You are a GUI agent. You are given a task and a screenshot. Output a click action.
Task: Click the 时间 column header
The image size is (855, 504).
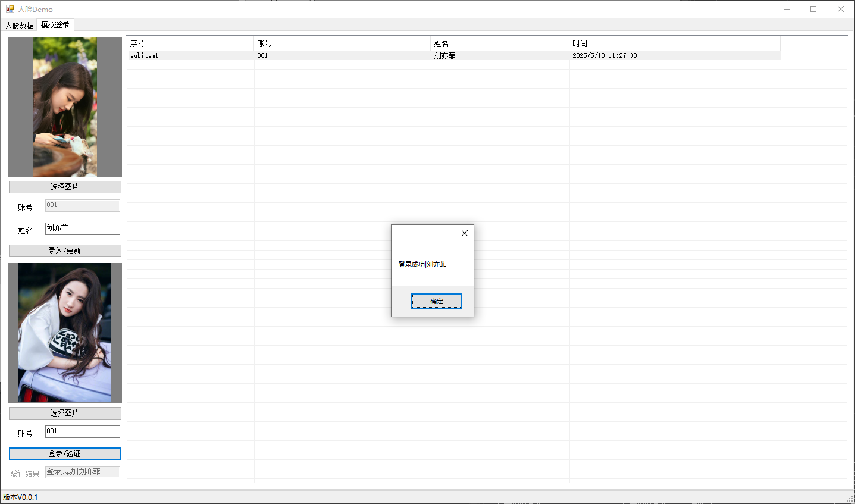click(x=675, y=43)
